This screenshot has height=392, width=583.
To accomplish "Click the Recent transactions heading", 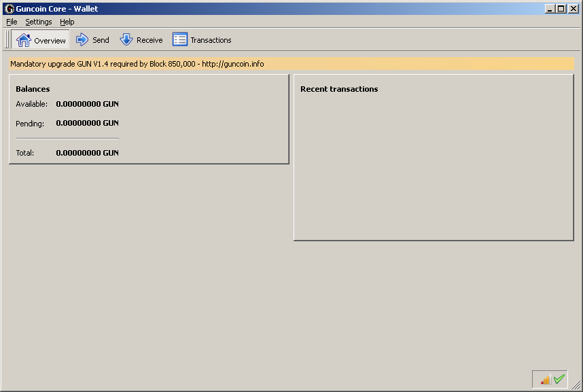I will (339, 89).
